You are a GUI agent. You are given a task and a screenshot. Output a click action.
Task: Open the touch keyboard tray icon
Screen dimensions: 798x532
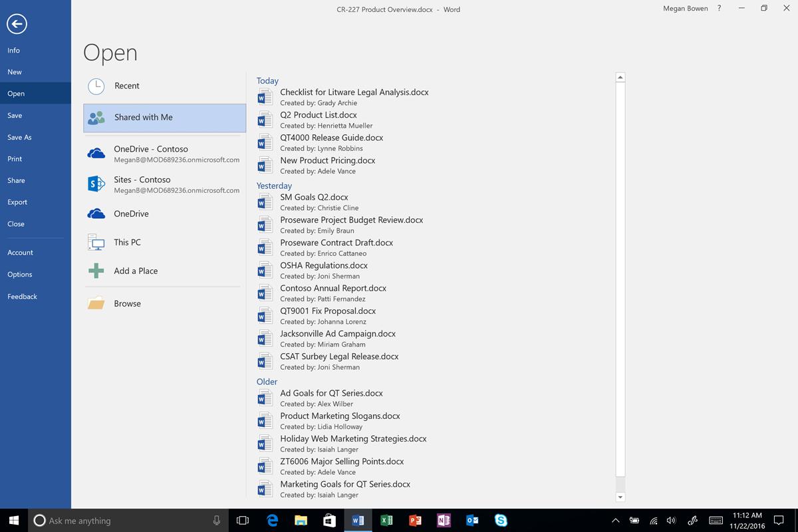[x=716, y=521]
